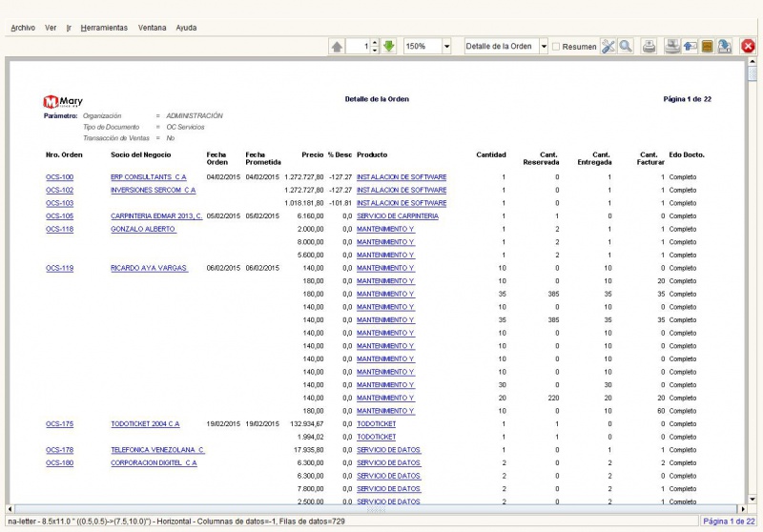The image size is (763, 532).
Task: Open the Archivo menu
Action: coord(23,28)
